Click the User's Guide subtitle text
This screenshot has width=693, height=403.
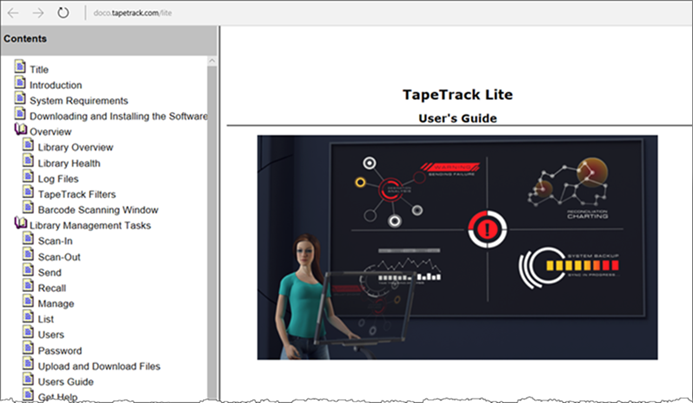point(457,118)
